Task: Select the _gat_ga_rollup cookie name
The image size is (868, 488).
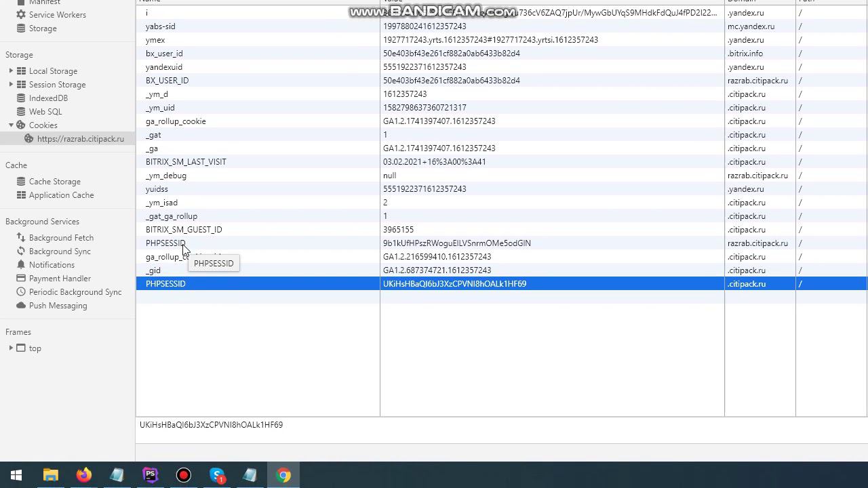Action: [172, 216]
